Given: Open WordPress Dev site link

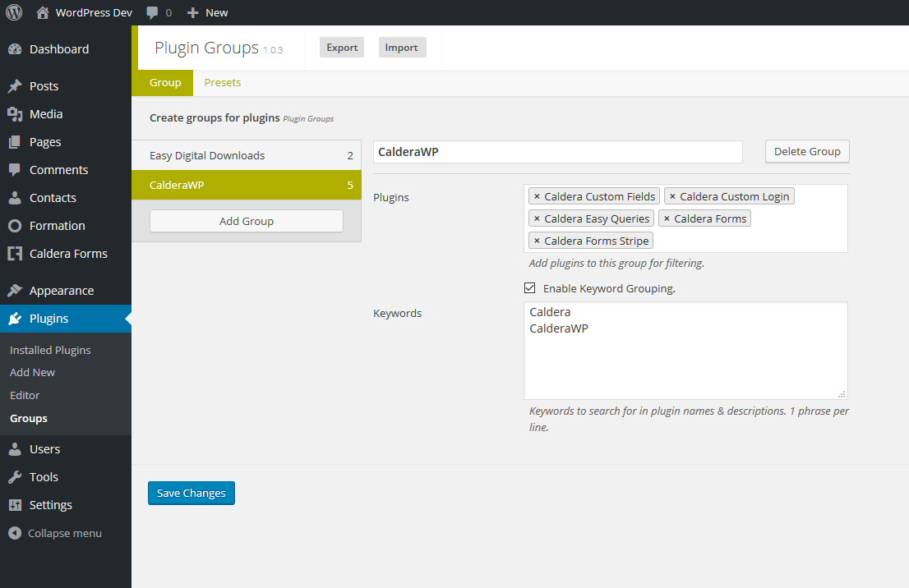Looking at the screenshot, I should [94, 13].
